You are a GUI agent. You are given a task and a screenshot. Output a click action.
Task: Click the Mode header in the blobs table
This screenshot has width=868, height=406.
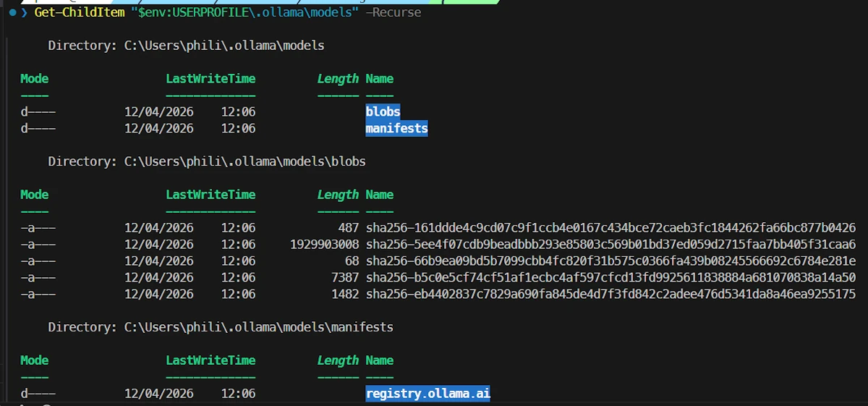pos(34,195)
